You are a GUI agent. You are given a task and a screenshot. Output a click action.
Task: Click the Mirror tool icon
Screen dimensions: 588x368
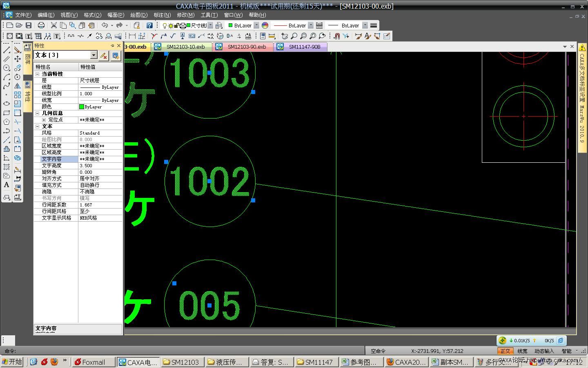pyautogui.click(x=18, y=86)
